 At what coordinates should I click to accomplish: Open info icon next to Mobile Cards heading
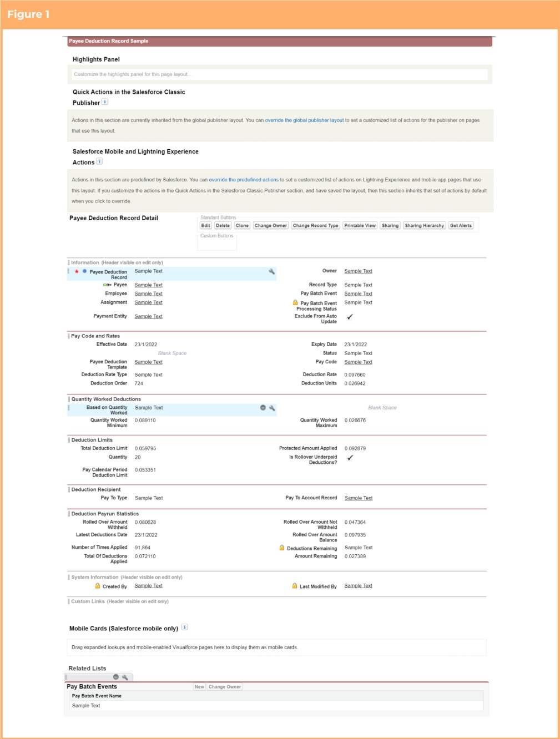coord(185,627)
